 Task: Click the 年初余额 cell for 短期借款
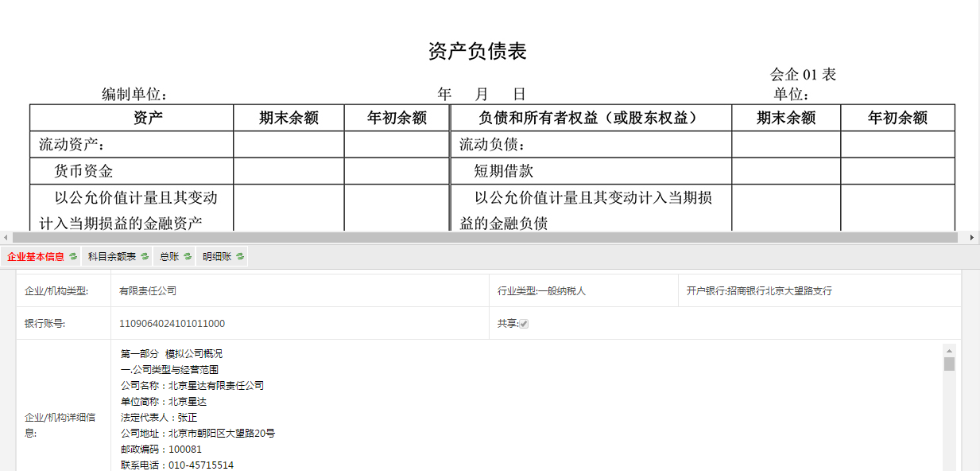point(897,171)
